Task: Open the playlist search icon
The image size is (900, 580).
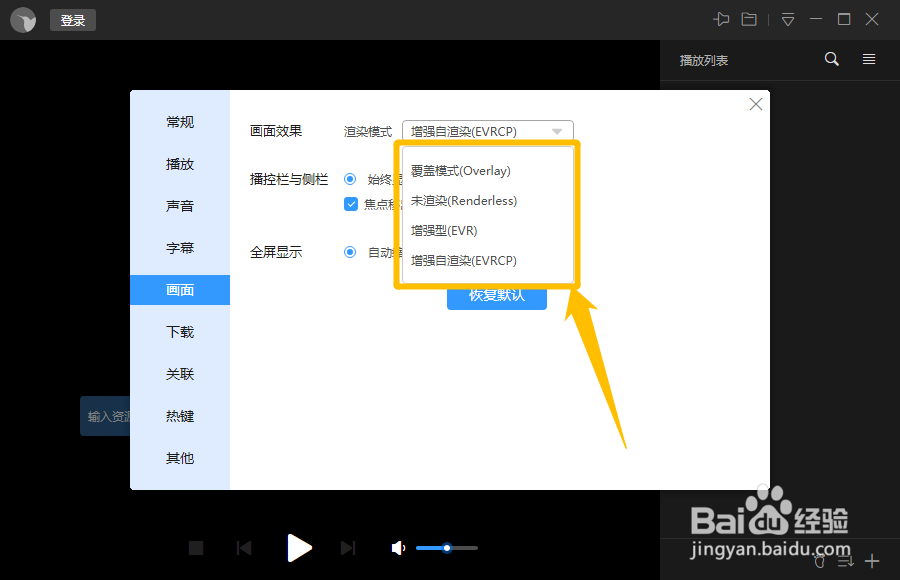Action: tap(831, 59)
